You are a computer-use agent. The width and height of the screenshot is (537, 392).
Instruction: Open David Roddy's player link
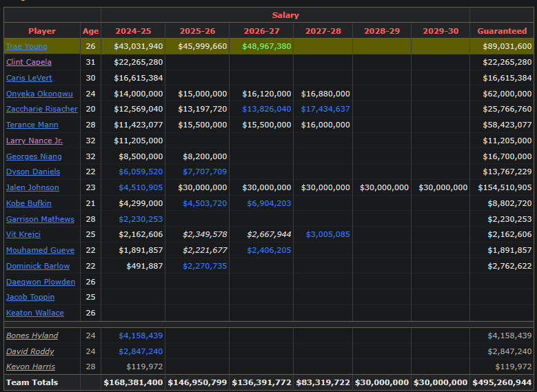(30, 351)
